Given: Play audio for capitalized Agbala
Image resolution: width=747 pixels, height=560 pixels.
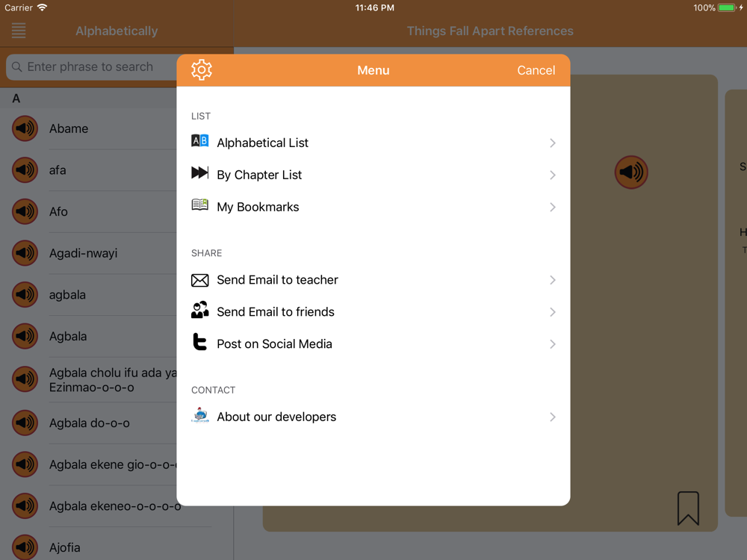Looking at the screenshot, I should click(25, 336).
